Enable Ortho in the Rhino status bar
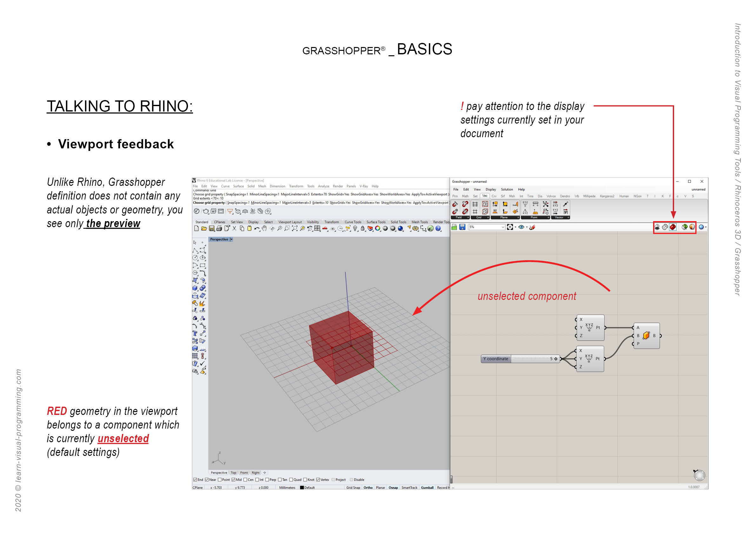Image resolution: width=756 pixels, height=535 pixels. 368,488
